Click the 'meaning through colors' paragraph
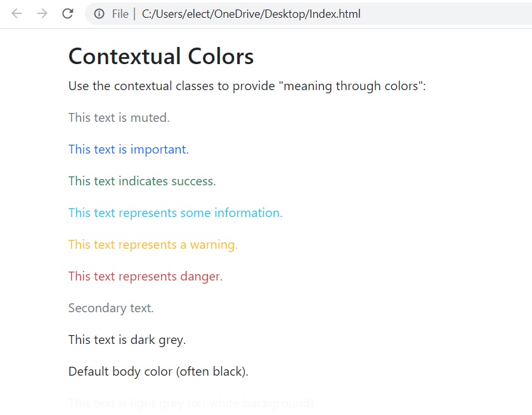This screenshot has height=415, width=532. pos(247,86)
